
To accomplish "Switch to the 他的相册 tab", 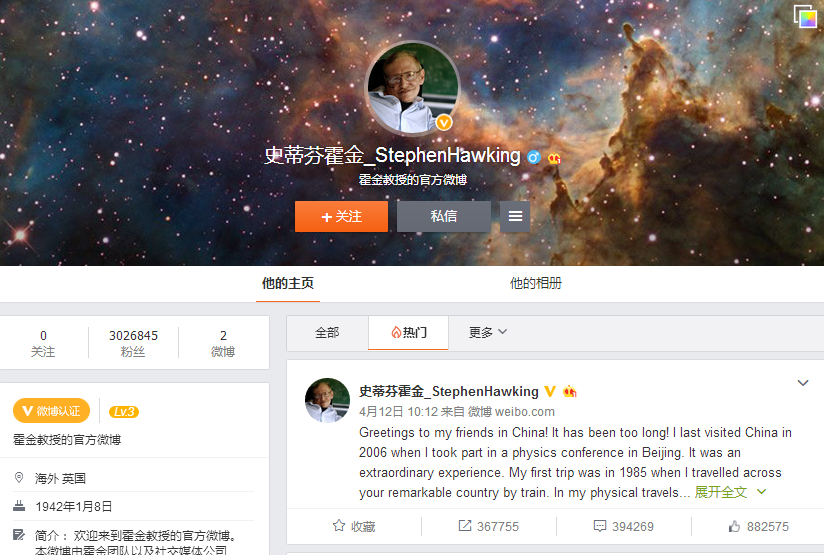I will [x=535, y=283].
